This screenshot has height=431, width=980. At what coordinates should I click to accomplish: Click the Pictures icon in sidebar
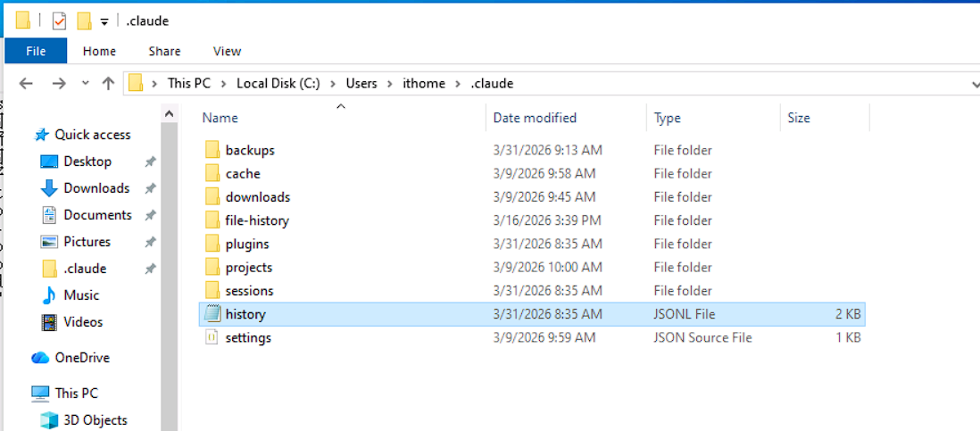point(49,242)
